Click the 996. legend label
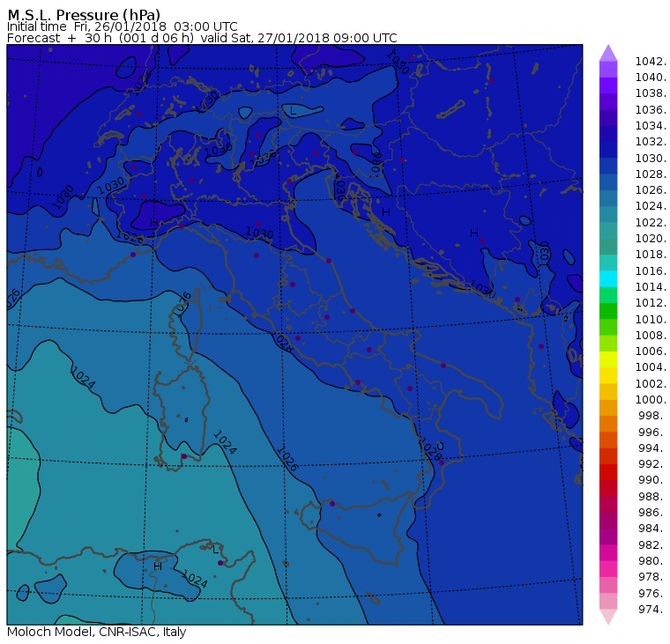Viewport: 670px width, 644px height. coord(652,432)
